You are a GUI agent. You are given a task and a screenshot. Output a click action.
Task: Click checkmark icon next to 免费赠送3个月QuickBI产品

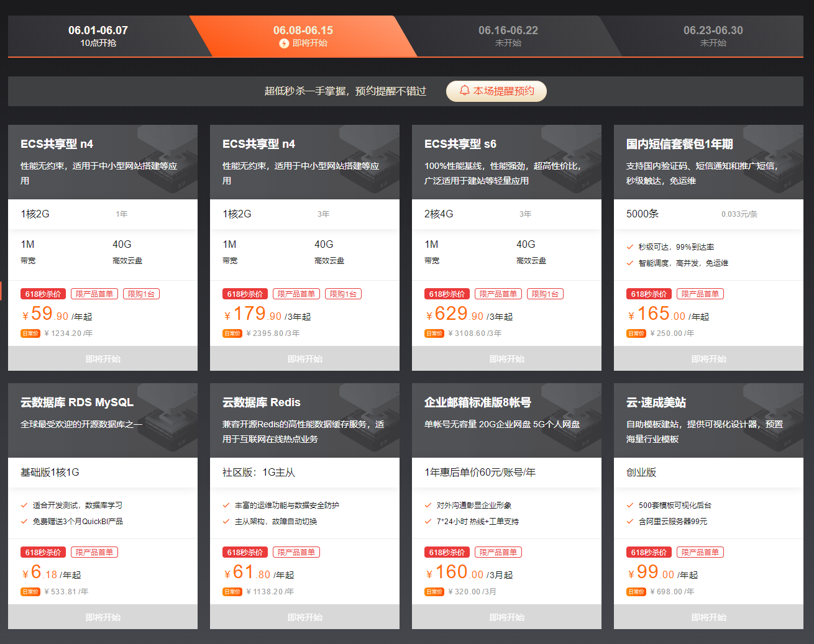[x=24, y=522]
